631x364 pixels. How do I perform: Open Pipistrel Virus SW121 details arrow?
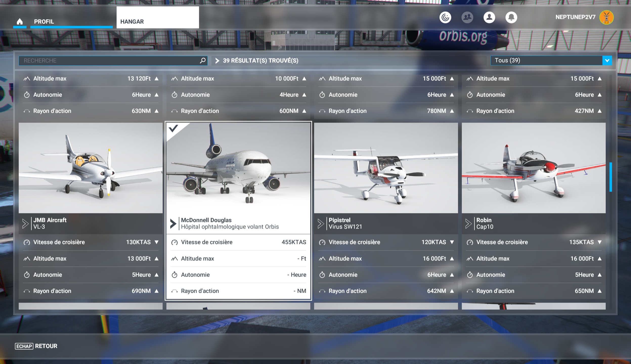point(321,224)
